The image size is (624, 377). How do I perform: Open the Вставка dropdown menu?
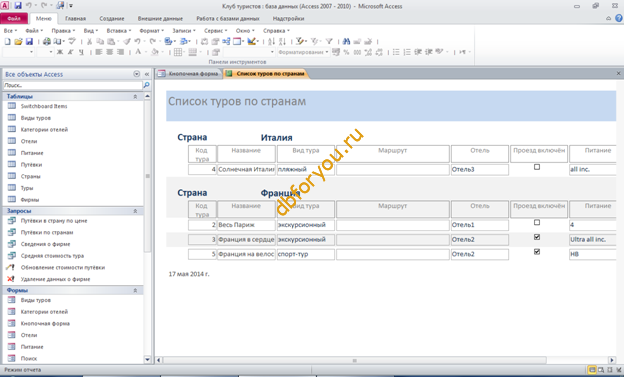point(119,31)
